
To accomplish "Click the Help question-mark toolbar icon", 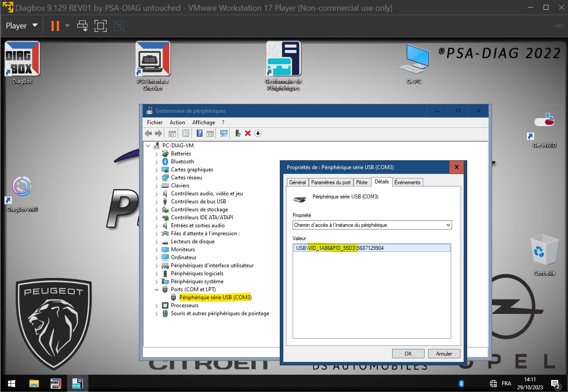I will (199, 133).
